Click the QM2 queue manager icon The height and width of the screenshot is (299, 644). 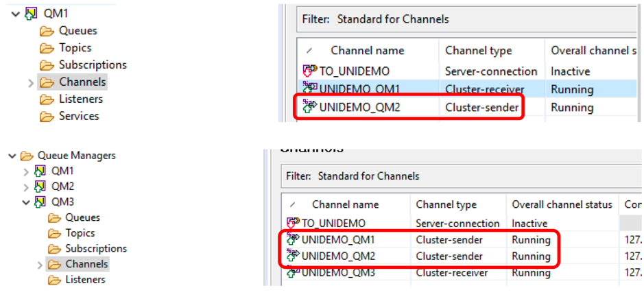pos(40,187)
